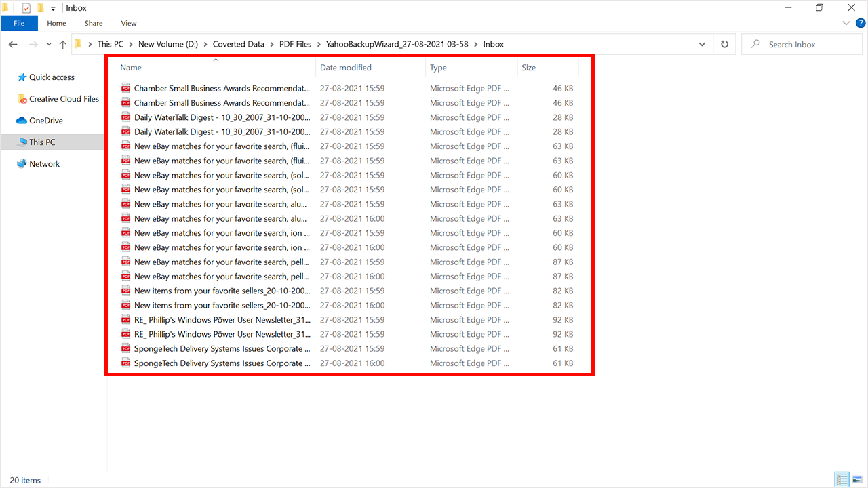Switch to details view in status bar

pos(843,480)
